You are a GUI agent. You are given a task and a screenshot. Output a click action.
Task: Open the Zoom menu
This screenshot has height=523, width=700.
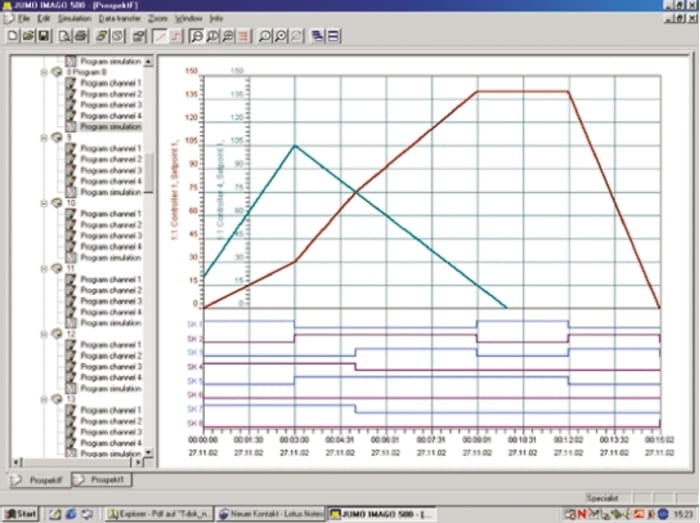coord(158,18)
